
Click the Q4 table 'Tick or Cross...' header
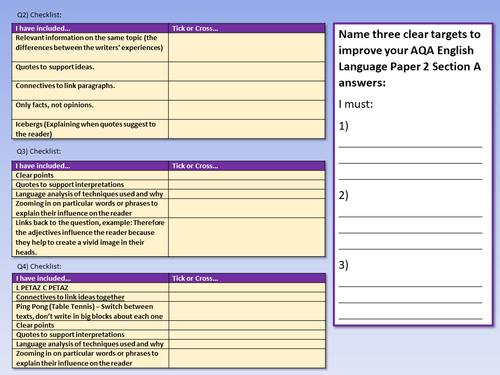tap(247, 278)
